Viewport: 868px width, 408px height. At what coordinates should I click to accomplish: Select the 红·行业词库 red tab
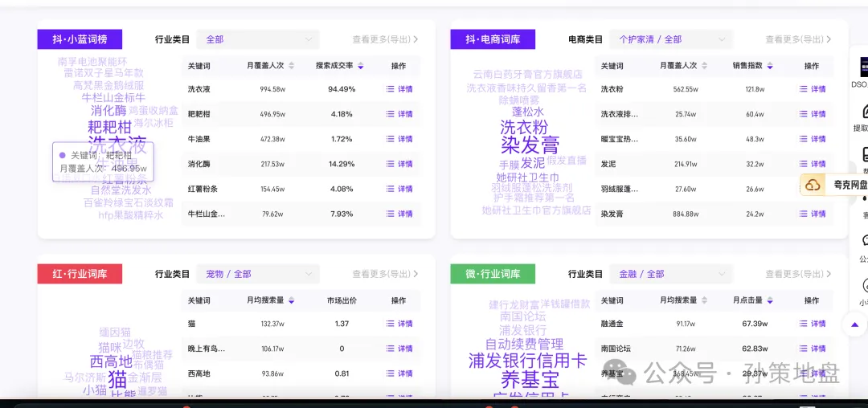(x=80, y=274)
